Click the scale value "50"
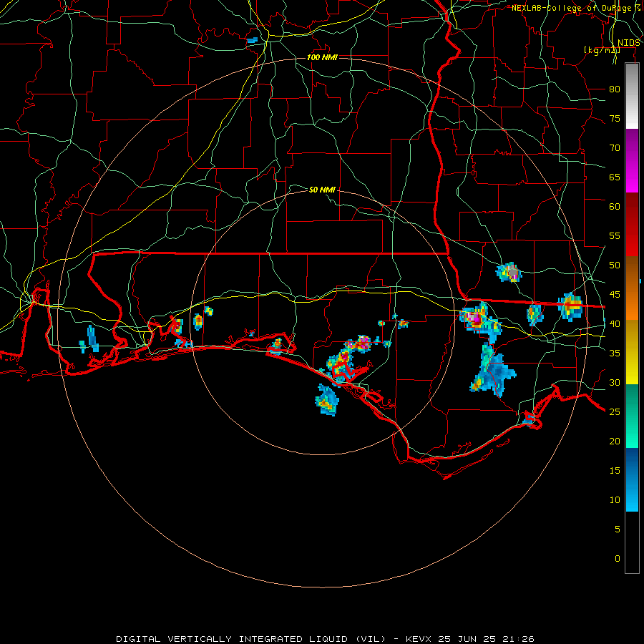 615,265
